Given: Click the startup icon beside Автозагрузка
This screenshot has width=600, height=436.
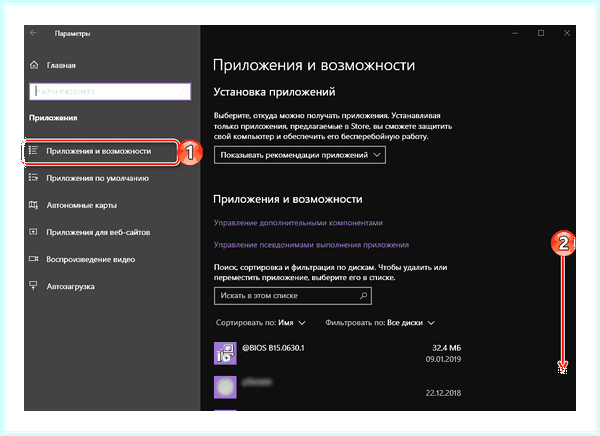Looking at the screenshot, I should 34,286.
